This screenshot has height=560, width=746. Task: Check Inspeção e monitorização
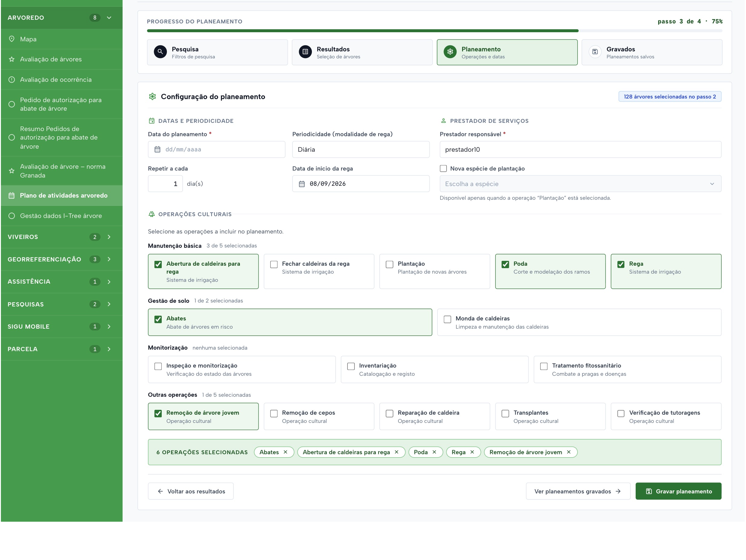tap(158, 366)
